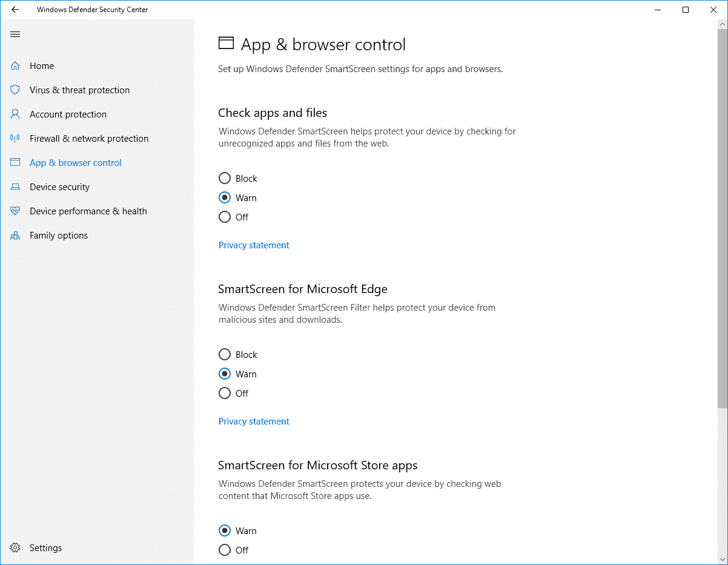Open Virus & threat protection page
Image resolution: width=728 pixels, height=565 pixels.
coord(79,90)
